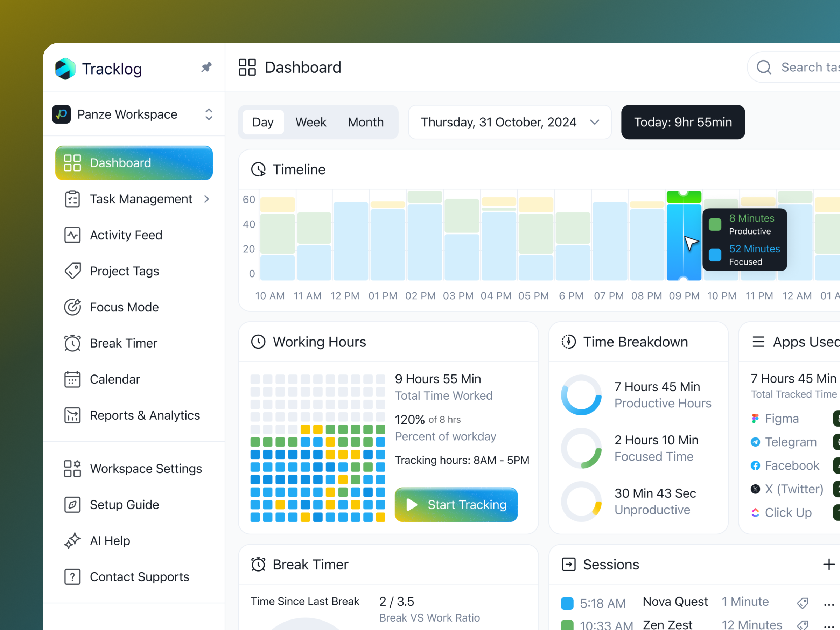Select Activity Feed in the sidebar
This screenshot has height=630, width=840.
click(x=126, y=235)
